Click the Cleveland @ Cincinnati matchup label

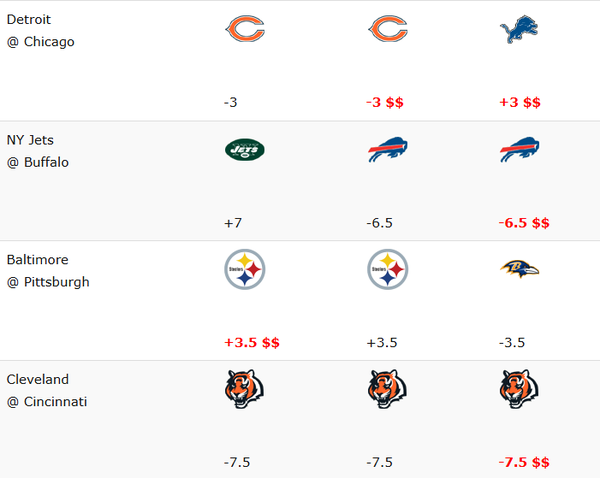point(47,390)
